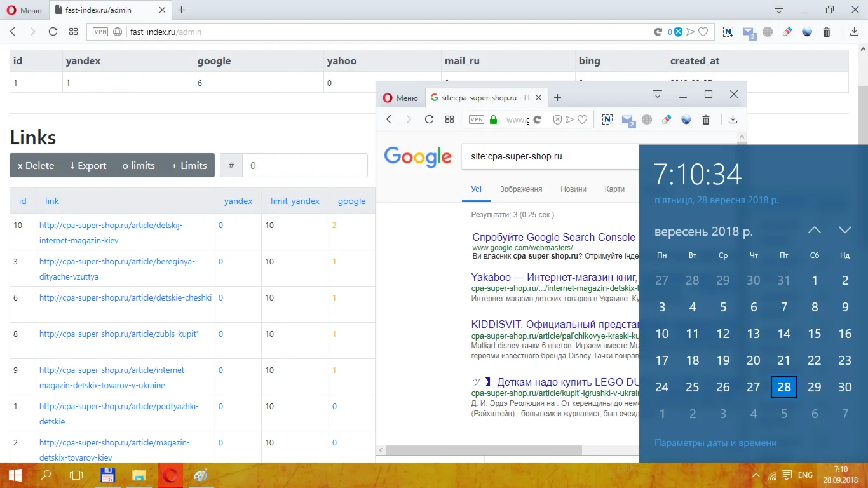Launch Paint from the taskbar
868x488 pixels.
(x=200, y=475)
